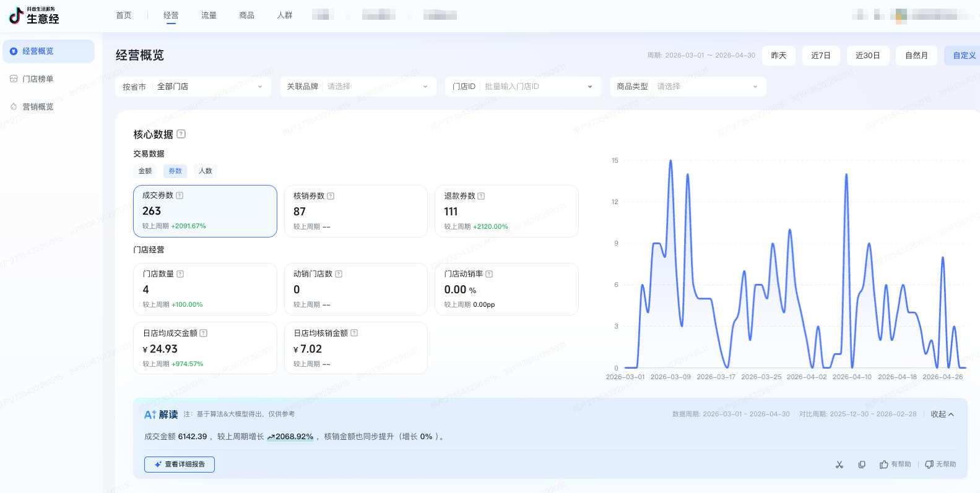
Task: Click help icon next to 核销券数
Action: coord(331,196)
